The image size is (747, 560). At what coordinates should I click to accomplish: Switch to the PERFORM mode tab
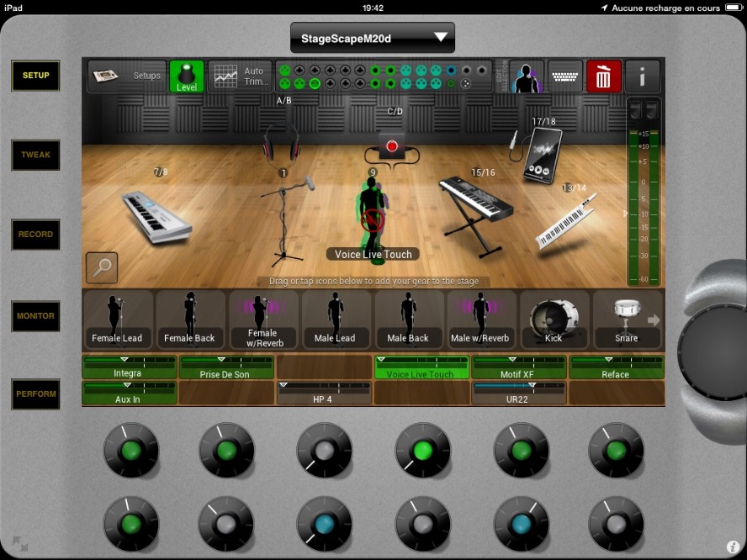click(x=35, y=394)
